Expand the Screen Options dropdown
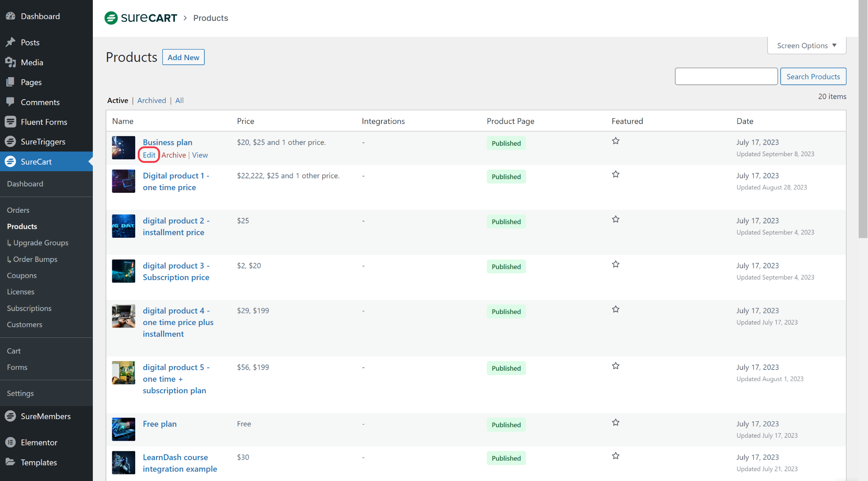Image resolution: width=868 pixels, height=481 pixels. point(807,45)
